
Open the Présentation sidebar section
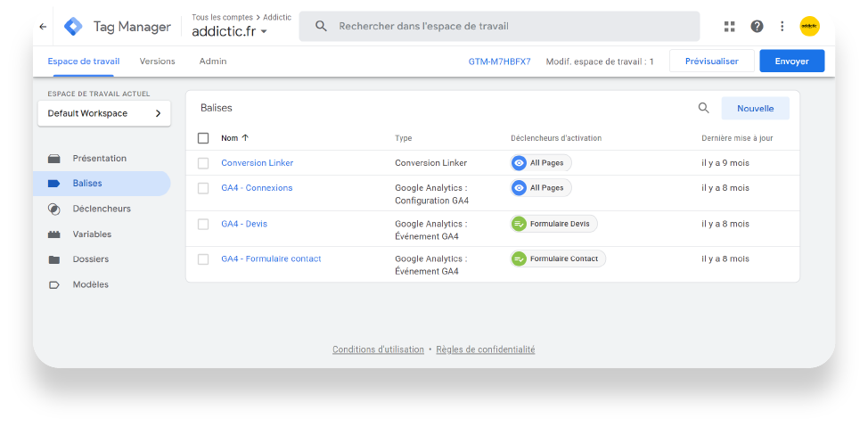99,158
